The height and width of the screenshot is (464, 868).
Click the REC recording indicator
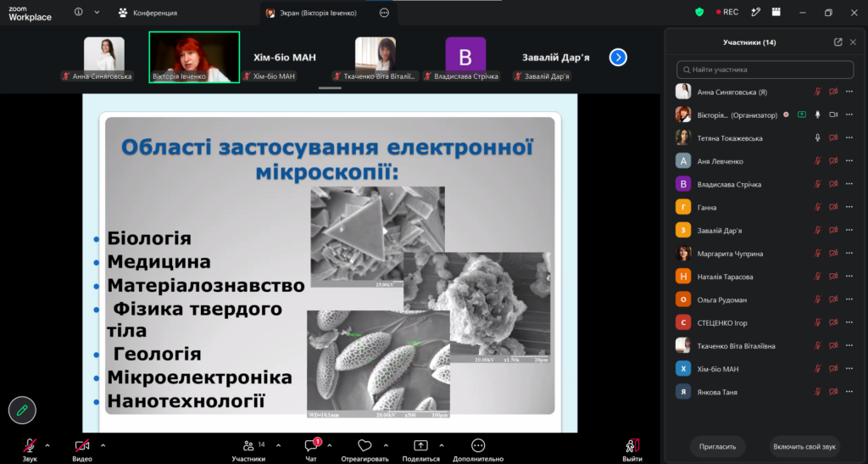coord(726,12)
